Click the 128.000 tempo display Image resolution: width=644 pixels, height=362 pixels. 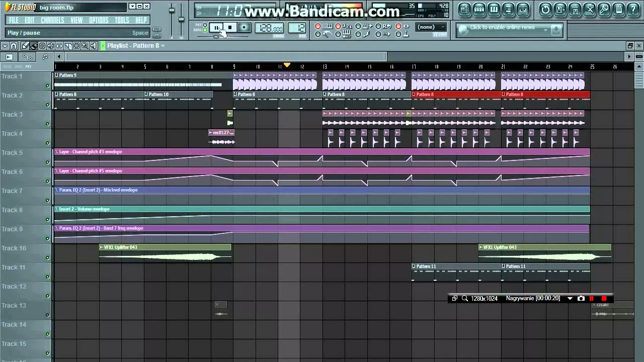coord(269,28)
